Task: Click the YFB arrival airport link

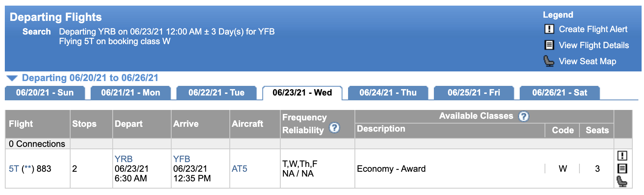Action: click(182, 159)
